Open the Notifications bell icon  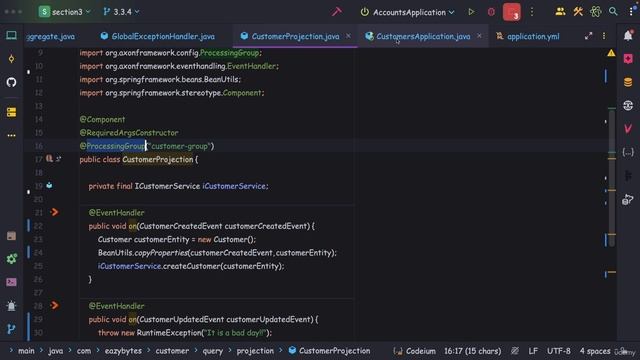click(628, 36)
